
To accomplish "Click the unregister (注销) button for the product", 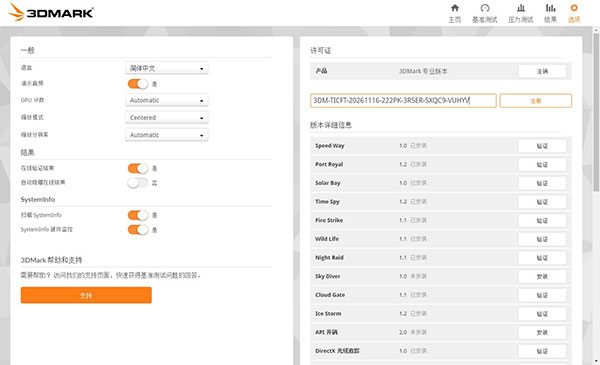I will pos(542,71).
